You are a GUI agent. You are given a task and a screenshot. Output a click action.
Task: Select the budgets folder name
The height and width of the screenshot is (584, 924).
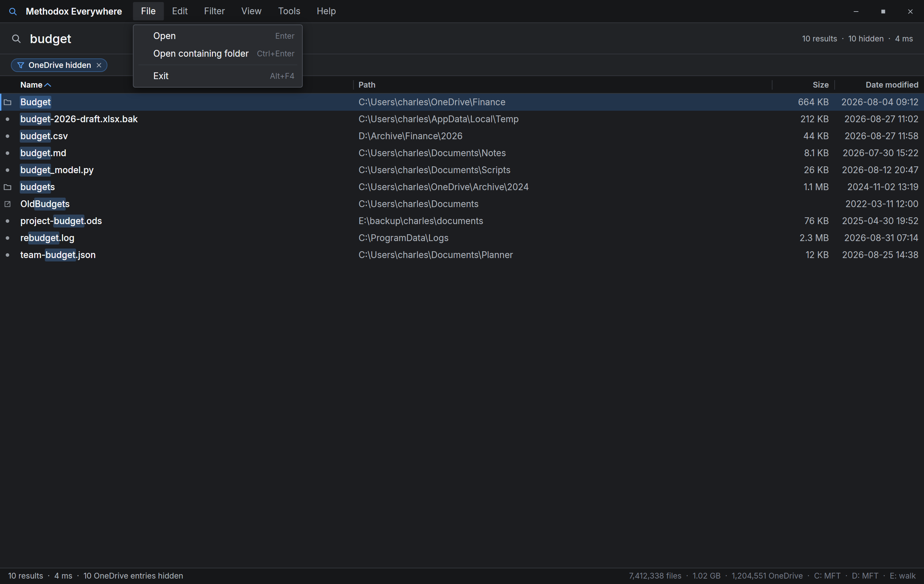(x=38, y=187)
